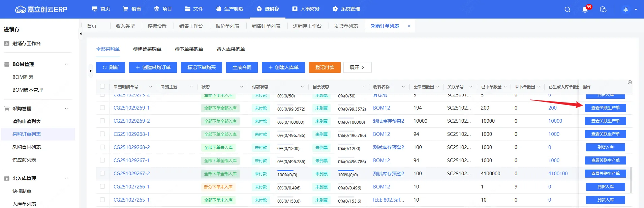Open purchase order link CG251029268-2
Viewport: 644px width, 208px height.
pos(132,147)
